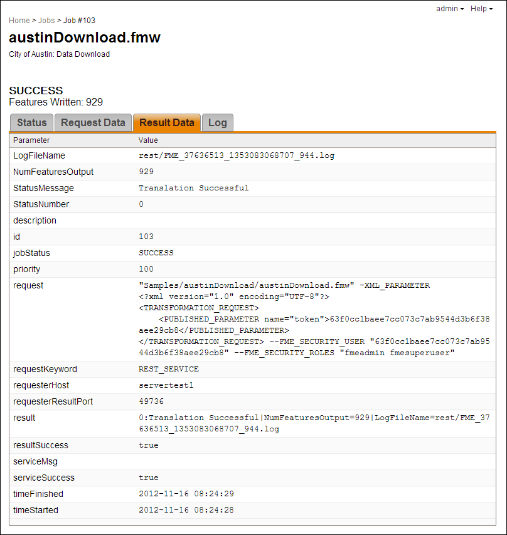
Task: Select the TRANSFORMATION_REQUEST opening tag line
Action: coord(199,308)
